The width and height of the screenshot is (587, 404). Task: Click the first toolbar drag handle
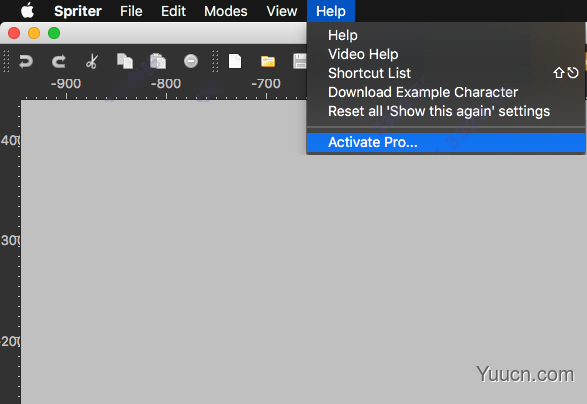pyautogui.click(x=6, y=61)
